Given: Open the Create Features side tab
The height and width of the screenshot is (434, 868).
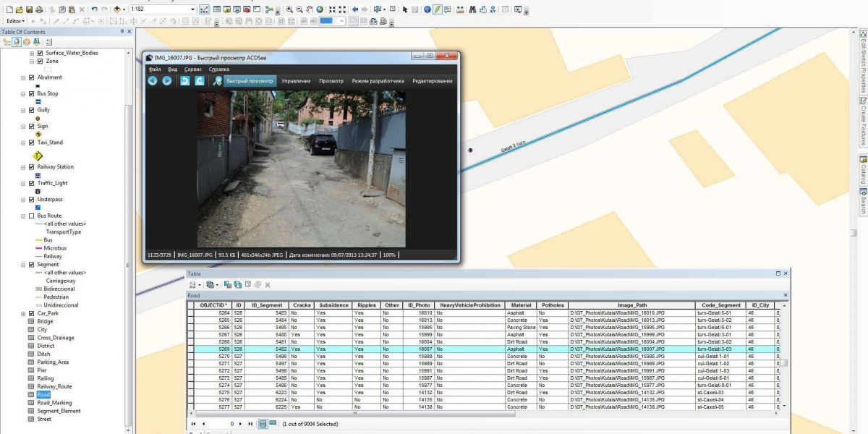Looking at the screenshot, I should click(x=863, y=122).
